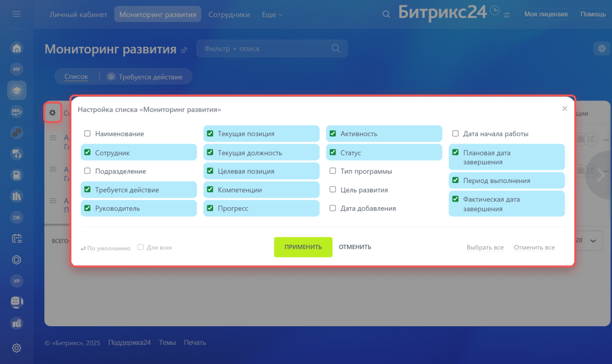Check the Тип программы checkbox
Screen dimensions: 612x364
pyautogui.click(x=333, y=171)
